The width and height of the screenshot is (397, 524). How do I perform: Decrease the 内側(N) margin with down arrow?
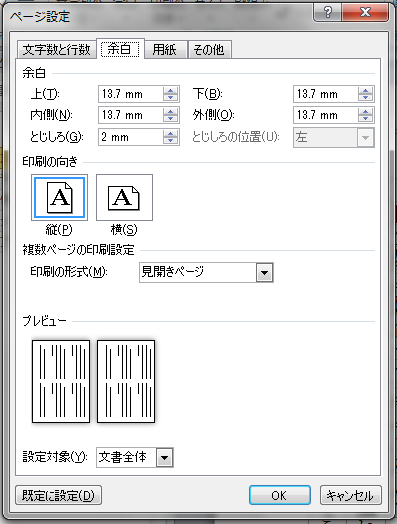(x=170, y=119)
